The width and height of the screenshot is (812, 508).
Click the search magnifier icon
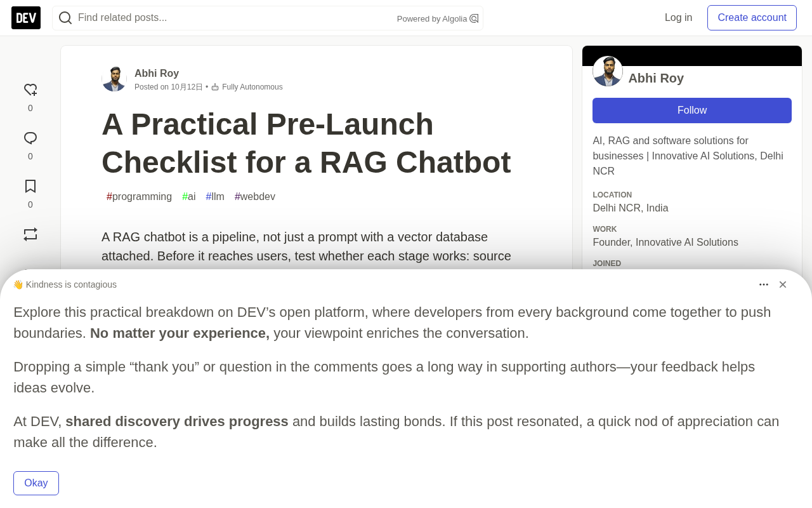pyautogui.click(x=65, y=18)
